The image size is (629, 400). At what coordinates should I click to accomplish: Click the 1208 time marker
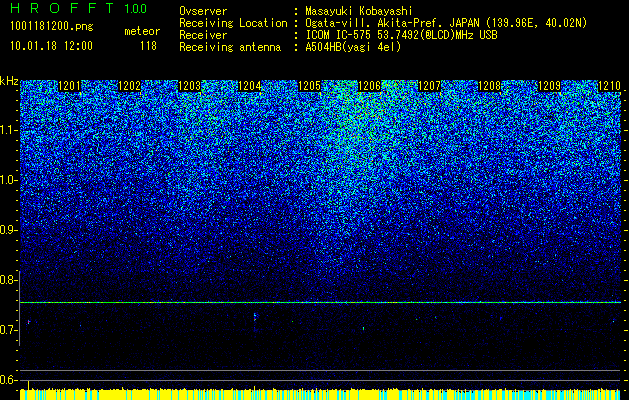(x=490, y=86)
